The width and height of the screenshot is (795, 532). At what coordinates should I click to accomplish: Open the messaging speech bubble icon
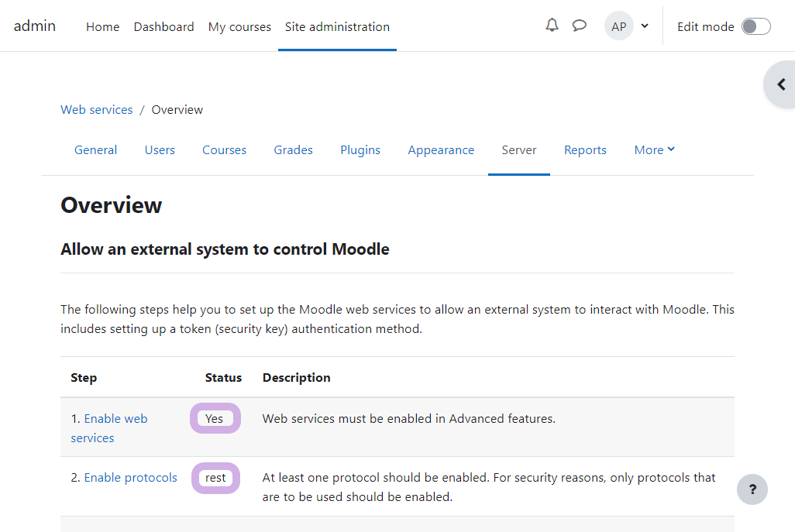[x=579, y=26]
